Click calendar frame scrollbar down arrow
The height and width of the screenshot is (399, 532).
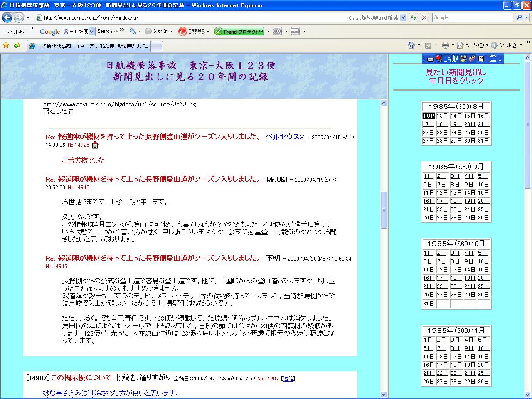[x=528, y=394]
